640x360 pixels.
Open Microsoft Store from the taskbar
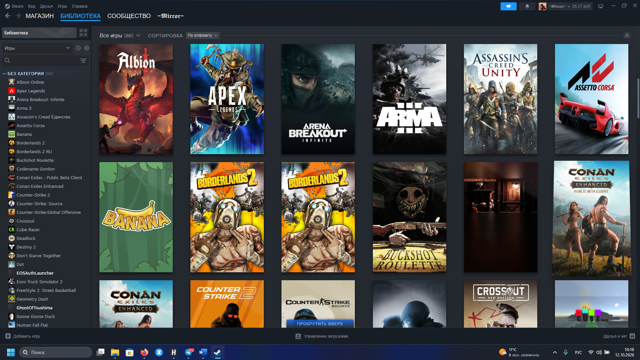(129, 352)
